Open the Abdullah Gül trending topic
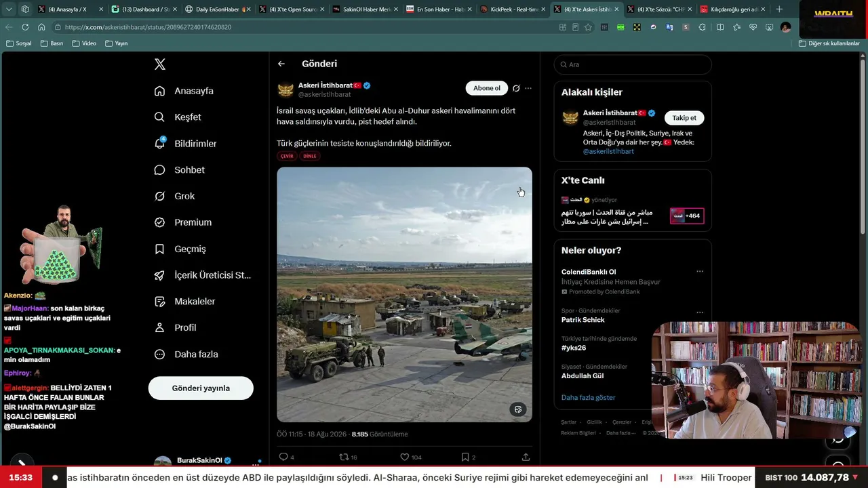The width and height of the screenshot is (868, 488). (x=583, y=375)
